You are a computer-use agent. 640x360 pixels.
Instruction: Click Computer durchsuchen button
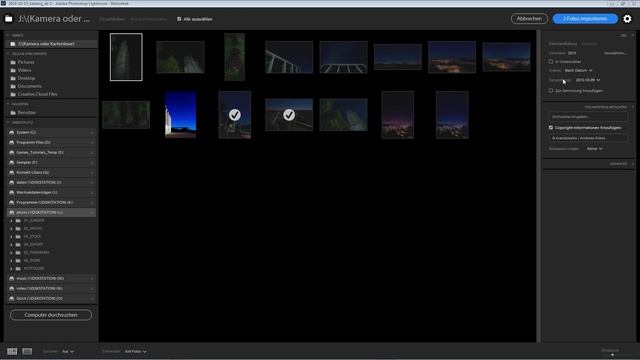point(51,315)
